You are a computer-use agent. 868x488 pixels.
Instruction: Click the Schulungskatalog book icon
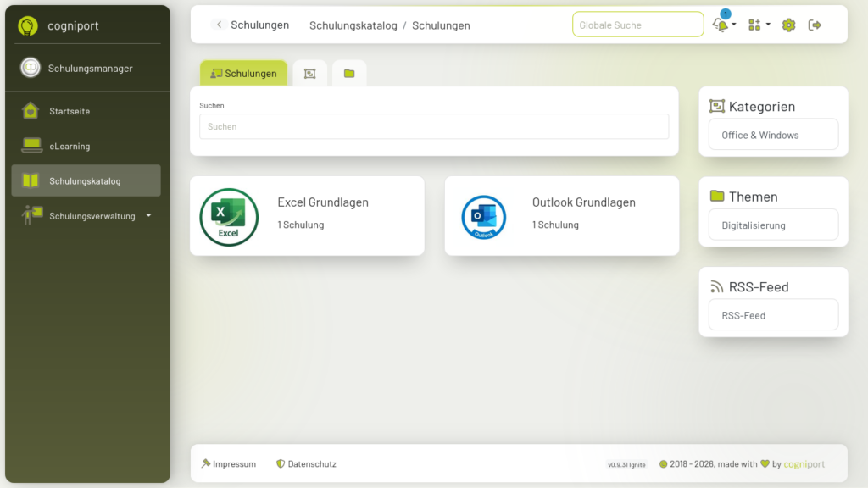pos(31,180)
